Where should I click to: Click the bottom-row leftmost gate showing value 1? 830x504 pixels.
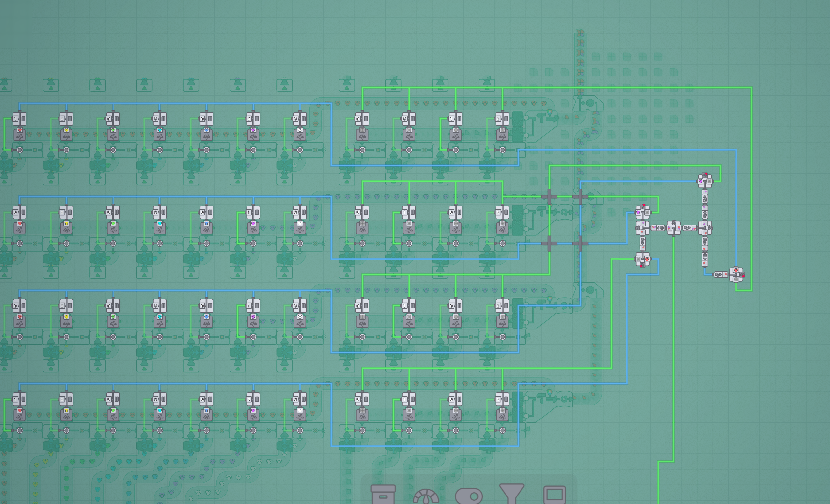(x=19, y=399)
